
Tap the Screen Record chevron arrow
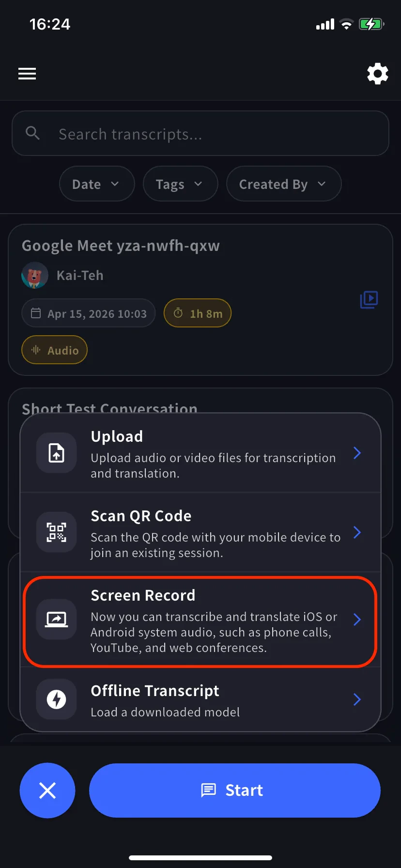[x=357, y=620]
